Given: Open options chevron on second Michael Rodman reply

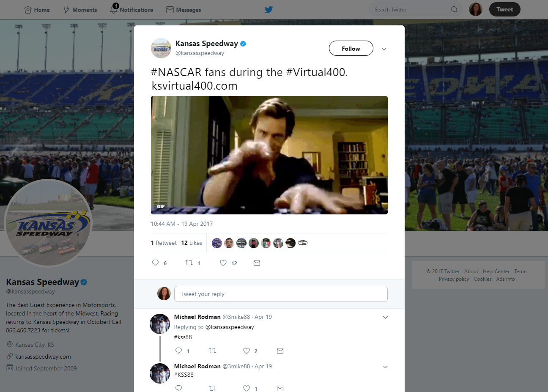Looking at the screenshot, I should [385, 367].
